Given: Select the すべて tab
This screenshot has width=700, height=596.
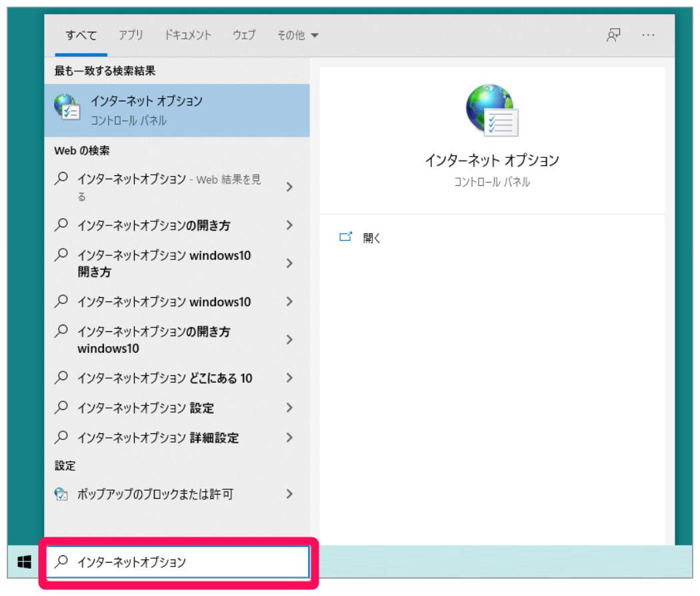Looking at the screenshot, I should [x=81, y=35].
